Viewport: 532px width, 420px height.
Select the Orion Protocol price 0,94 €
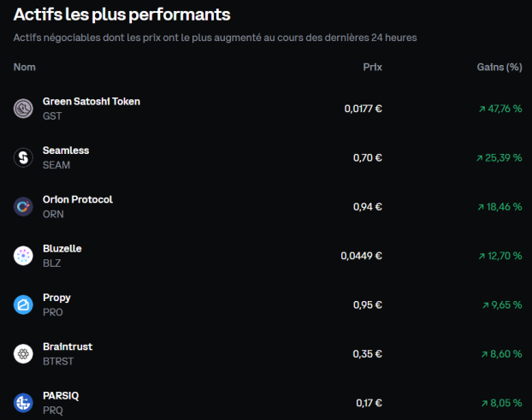click(x=368, y=207)
